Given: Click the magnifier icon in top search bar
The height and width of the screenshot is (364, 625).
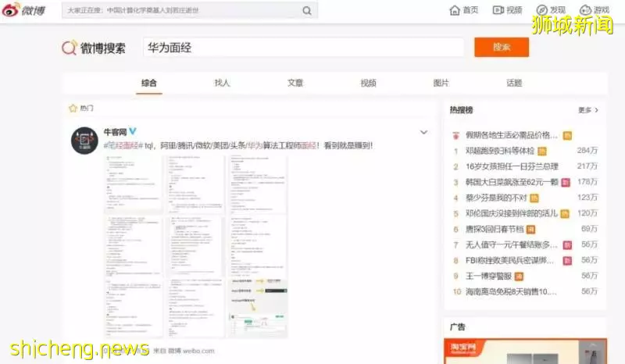Looking at the screenshot, I should 306,11.
